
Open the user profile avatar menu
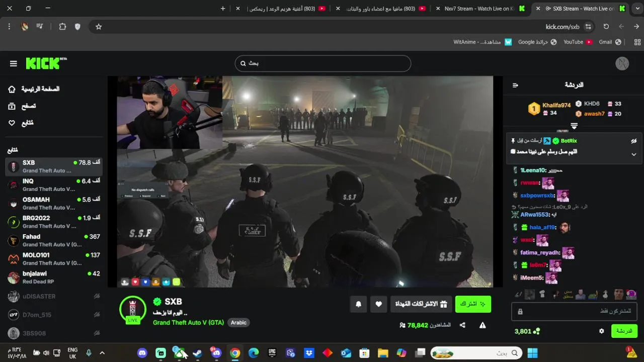pos(622,63)
